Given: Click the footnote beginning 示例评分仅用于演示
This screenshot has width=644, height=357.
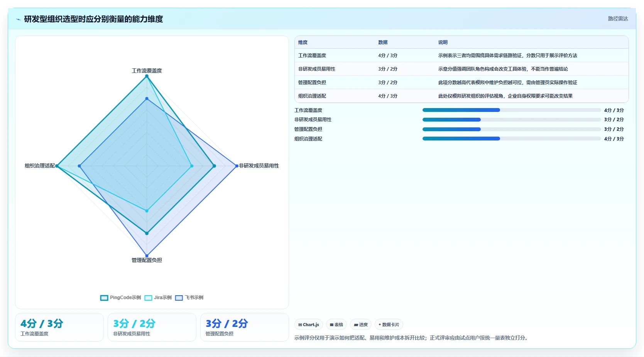Looking at the screenshot, I should (x=412, y=338).
